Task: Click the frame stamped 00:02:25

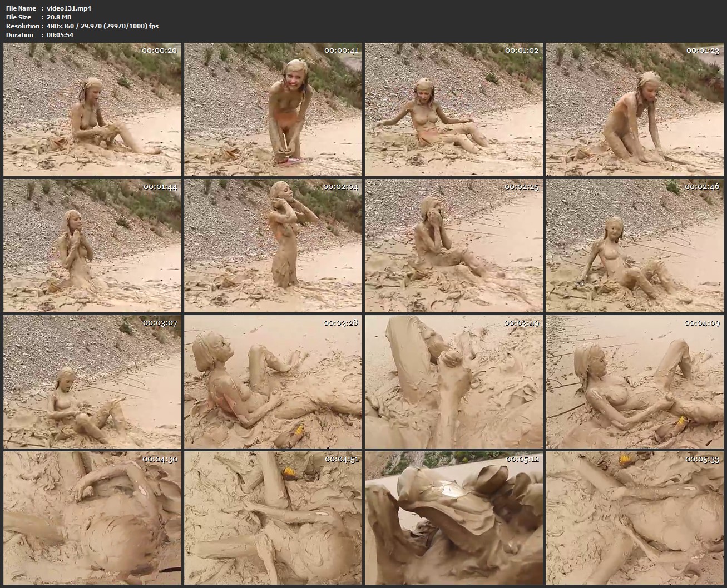Action: pyautogui.click(x=454, y=246)
